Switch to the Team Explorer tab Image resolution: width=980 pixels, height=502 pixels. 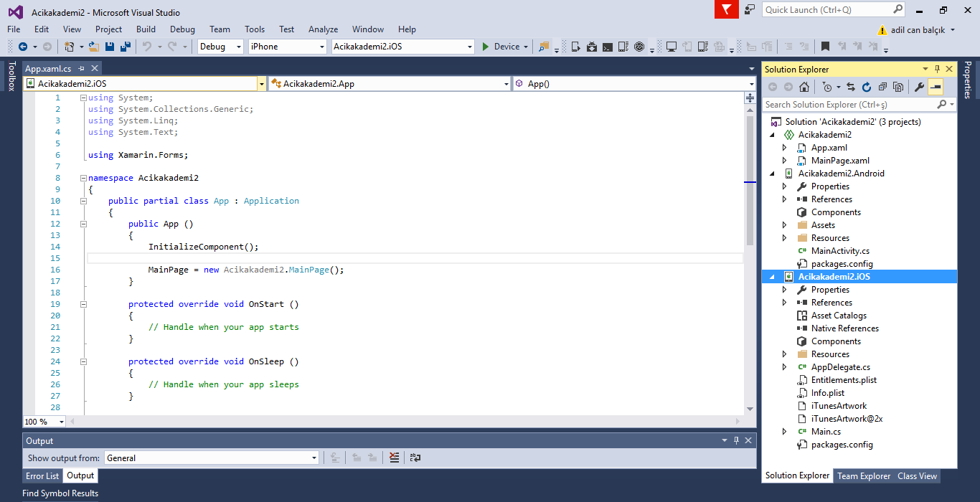[864, 475]
